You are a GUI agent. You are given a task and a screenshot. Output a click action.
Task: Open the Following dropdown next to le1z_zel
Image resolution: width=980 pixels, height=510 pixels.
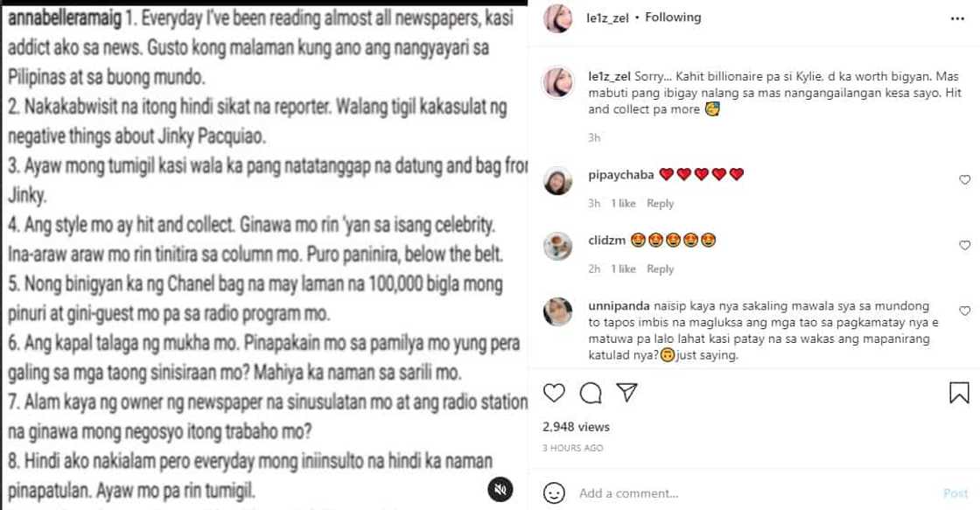click(673, 17)
